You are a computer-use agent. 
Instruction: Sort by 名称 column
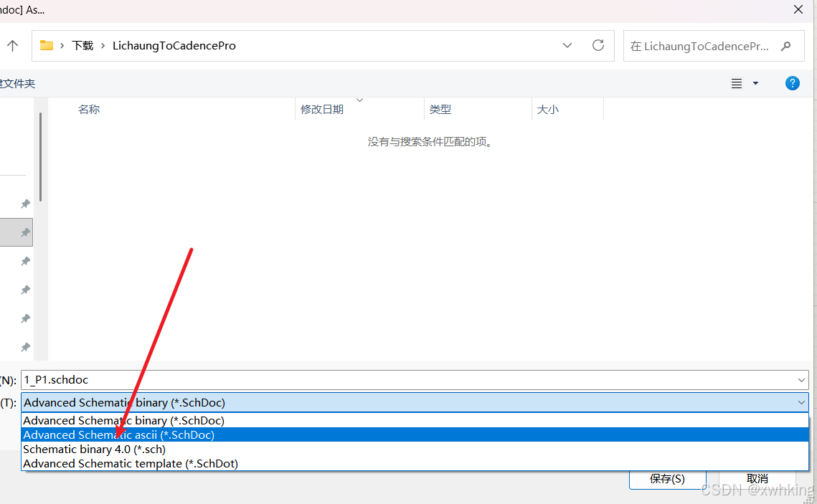[88, 110]
